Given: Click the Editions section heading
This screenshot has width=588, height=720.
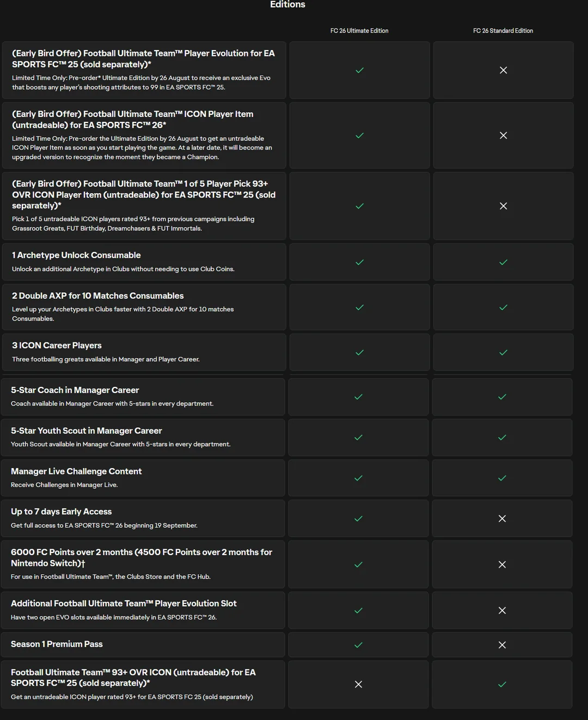Looking at the screenshot, I should pyautogui.click(x=287, y=4).
